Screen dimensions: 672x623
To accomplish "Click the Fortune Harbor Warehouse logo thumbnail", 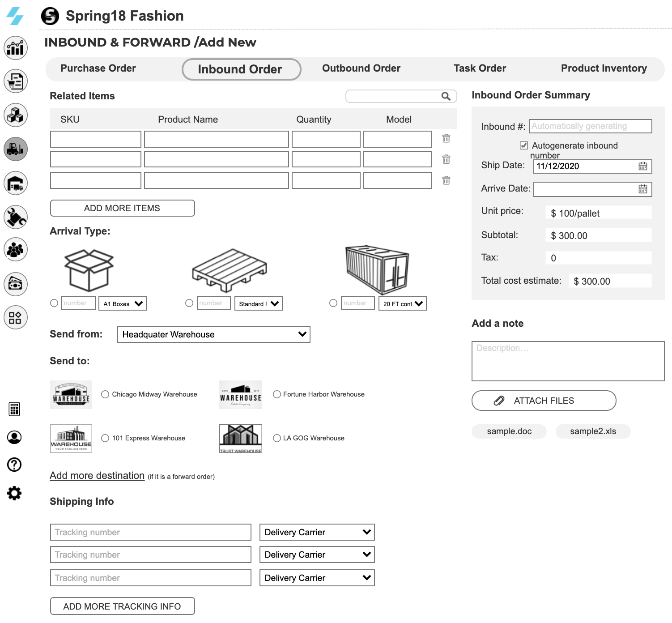I will tap(241, 395).
